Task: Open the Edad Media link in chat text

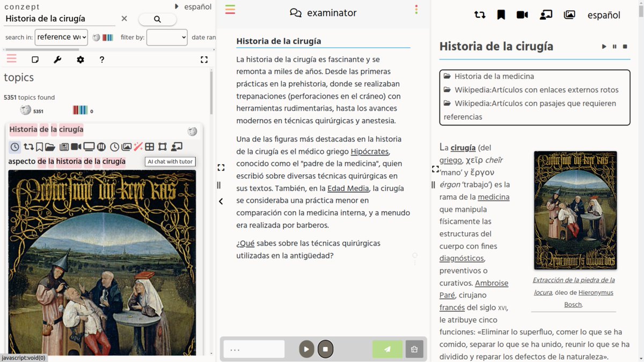Action: [x=348, y=188]
